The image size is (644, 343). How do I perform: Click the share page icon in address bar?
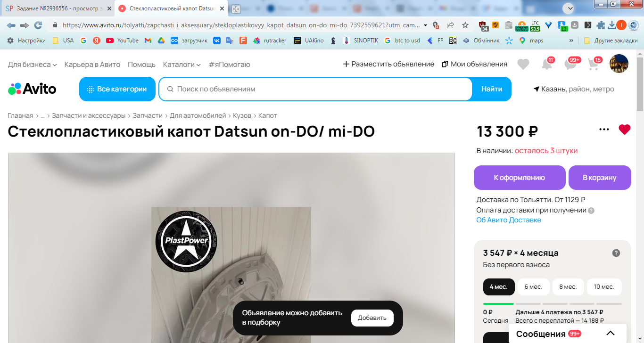tap(450, 25)
